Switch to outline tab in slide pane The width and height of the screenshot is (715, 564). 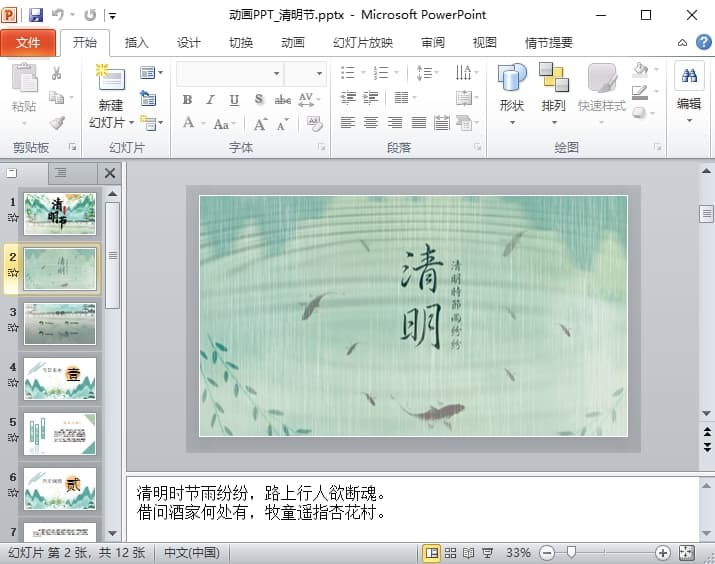[60, 173]
